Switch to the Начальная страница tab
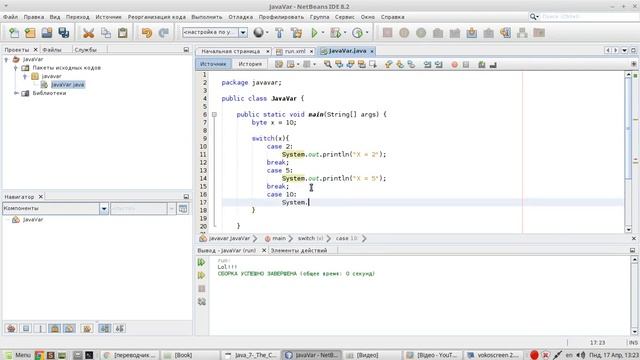Screen dimensions: 640x360 [231, 51]
